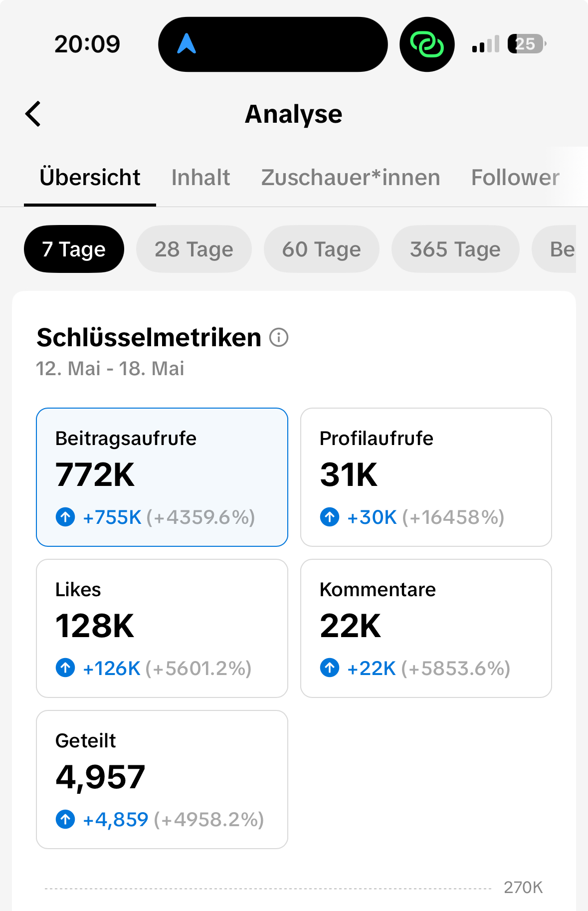Tap the up-arrow icon under Kommentare
Screen dimensions: 588x911
pos(330,668)
